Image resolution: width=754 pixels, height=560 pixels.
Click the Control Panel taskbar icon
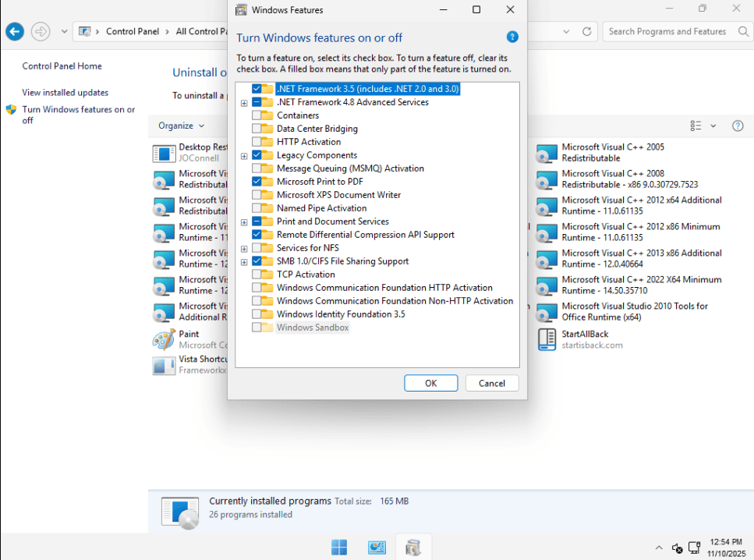(x=377, y=547)
